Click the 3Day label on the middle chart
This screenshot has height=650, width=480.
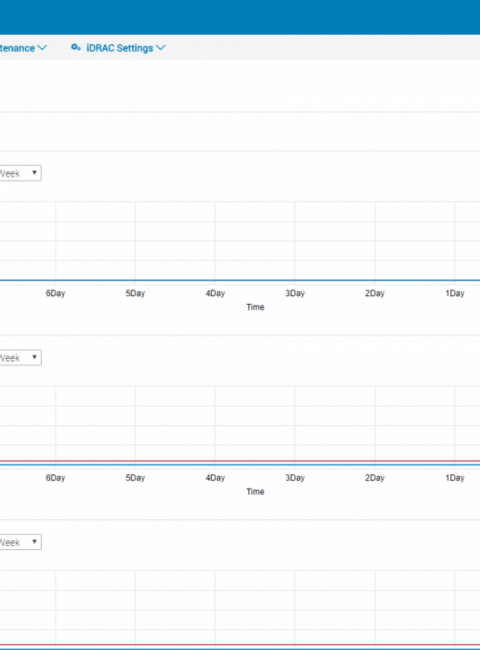pos(295,478)
